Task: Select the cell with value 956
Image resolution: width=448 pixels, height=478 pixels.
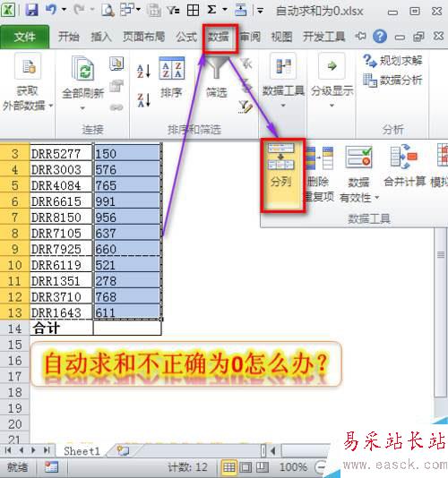Action: click(127, 217)
